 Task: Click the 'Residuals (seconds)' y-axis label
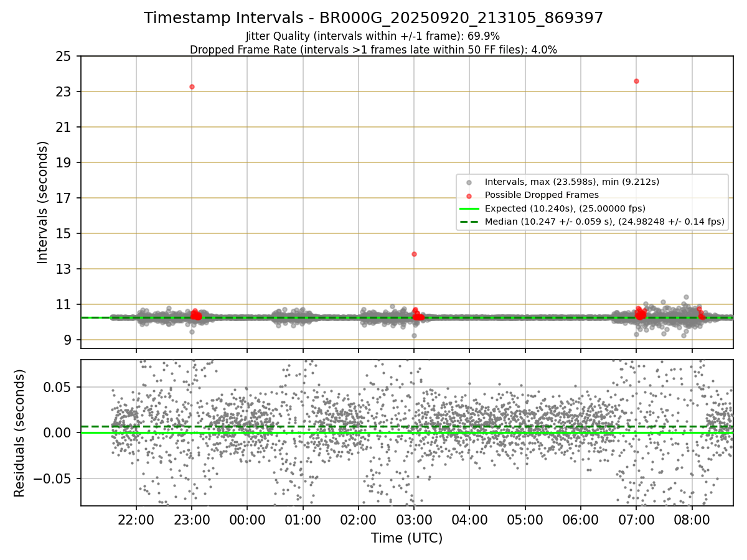coord(19,433)
